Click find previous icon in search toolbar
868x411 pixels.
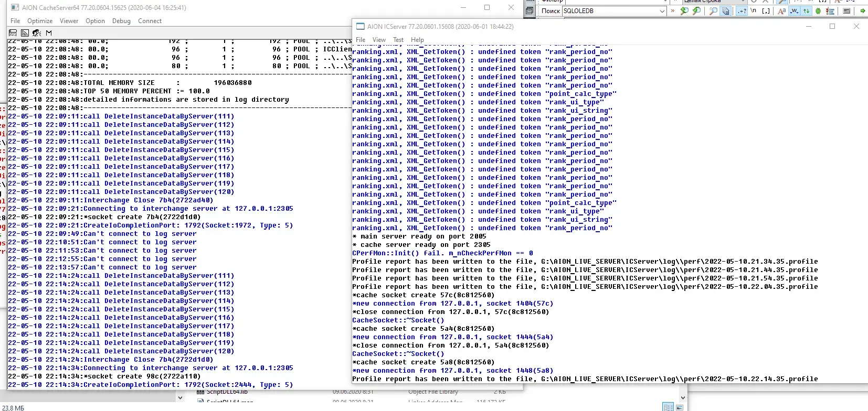(x=684, y=10)
